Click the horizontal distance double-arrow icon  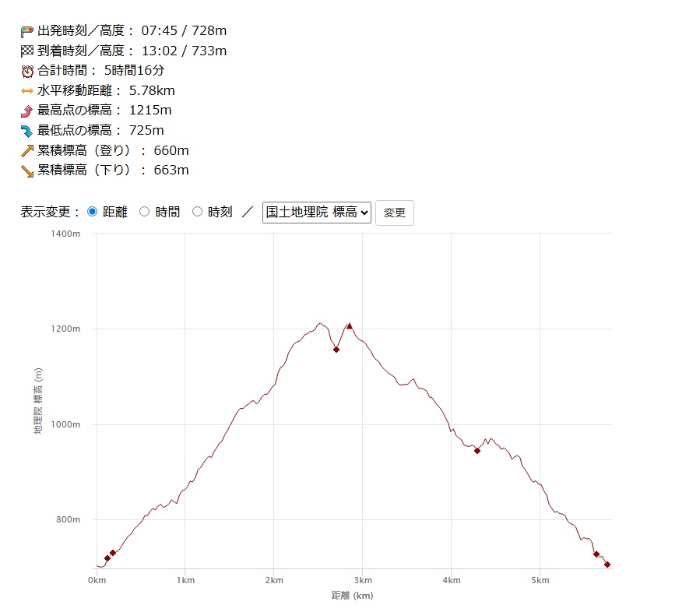[27, 90]
